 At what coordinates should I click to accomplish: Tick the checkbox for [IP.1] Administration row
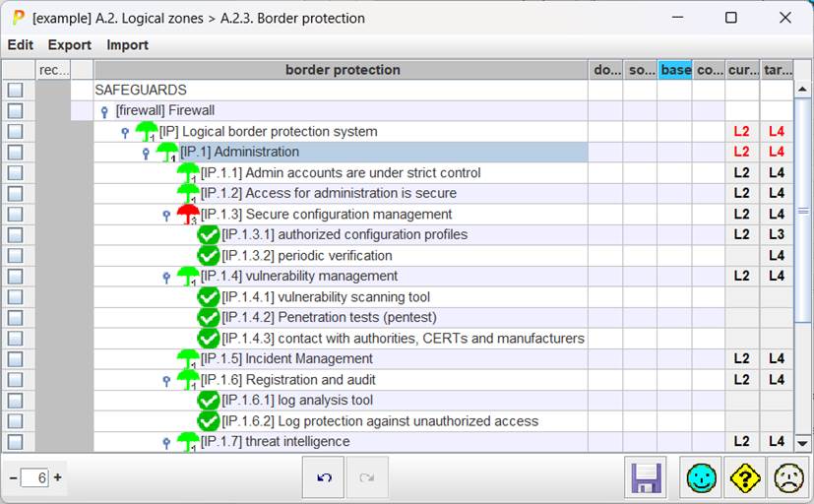[16, 152]
